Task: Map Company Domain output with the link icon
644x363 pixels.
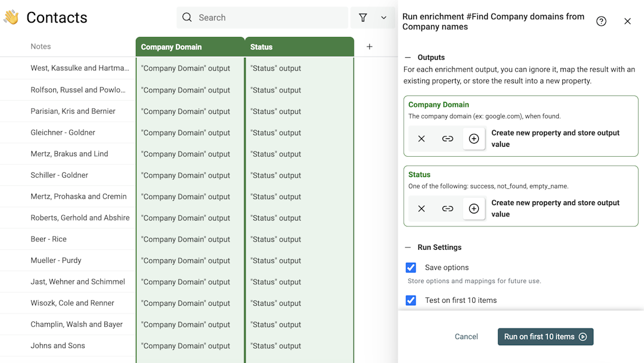Action: tap(448, 138)
